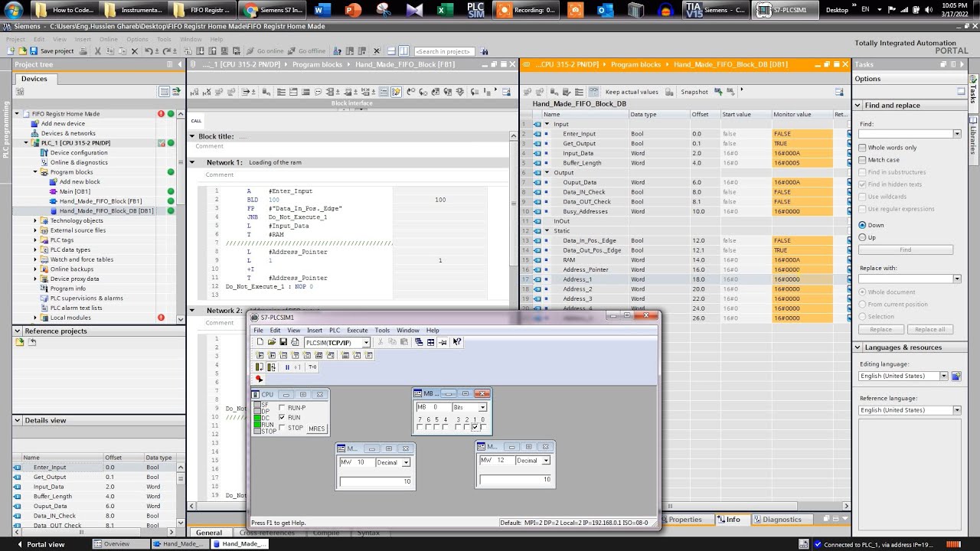Click the Pause icon in S7-PLCSIM toolbar
This screenshot has height=551, width=980.
tap(287, 367)
